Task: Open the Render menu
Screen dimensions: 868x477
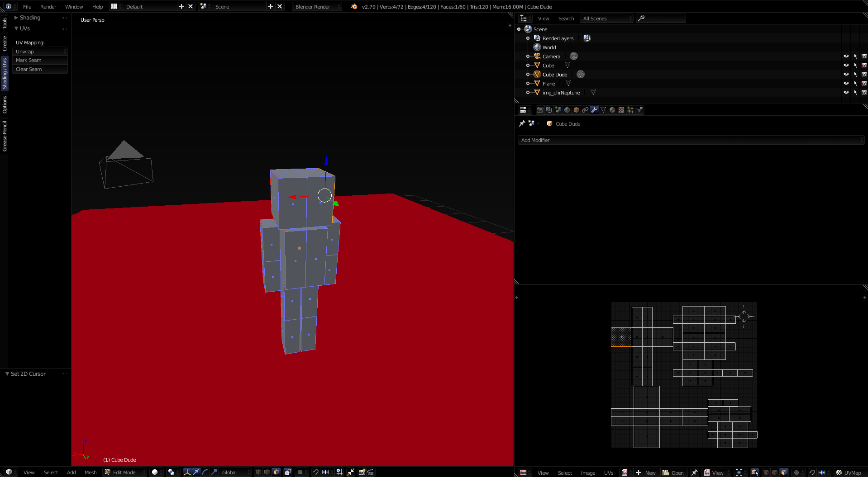Action: [x=48, y=6]
